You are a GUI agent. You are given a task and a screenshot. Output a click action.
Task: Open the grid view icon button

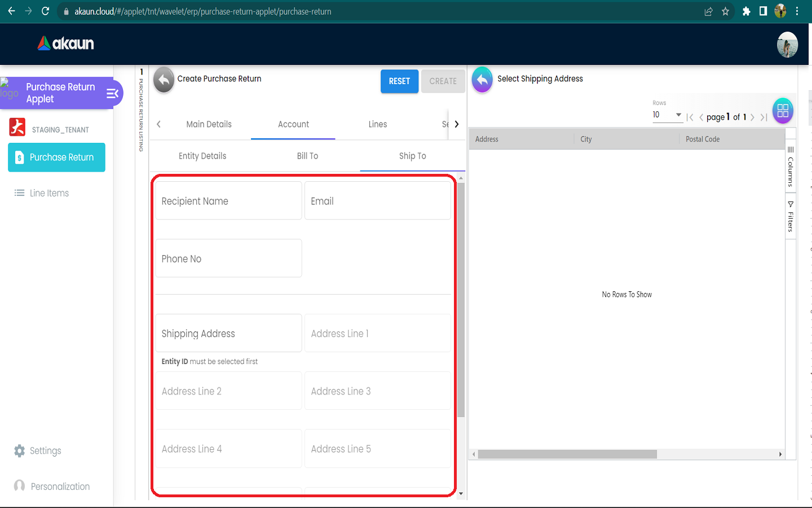783,111
